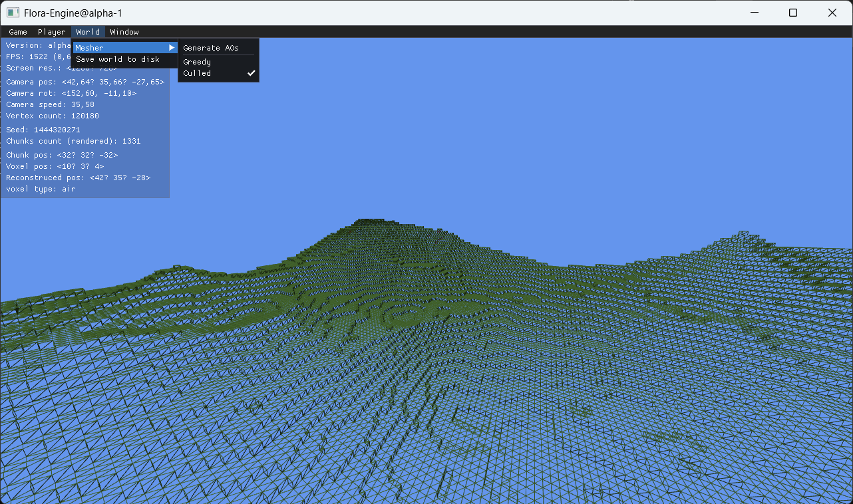853x504 pixels.
Task: Open the Player menu
Action: (51, 31)
